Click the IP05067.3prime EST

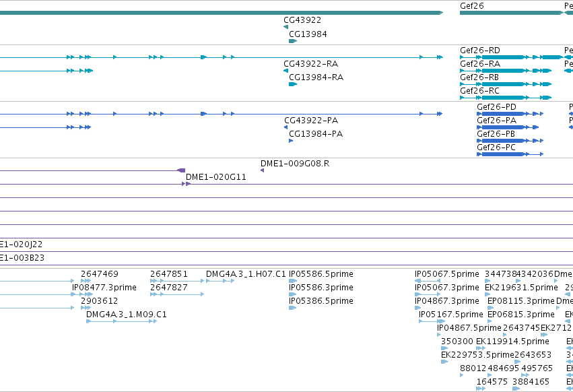pos(427,294)
